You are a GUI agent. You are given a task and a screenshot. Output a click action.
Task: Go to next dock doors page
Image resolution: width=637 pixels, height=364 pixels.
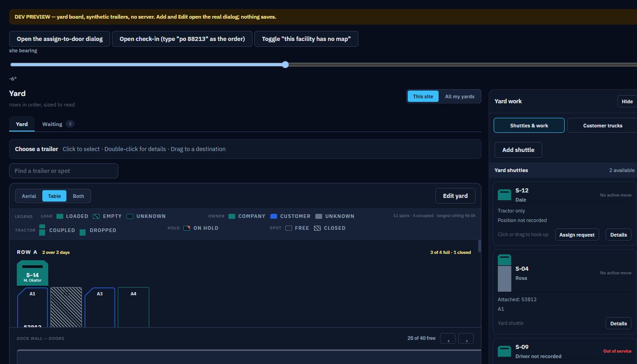pyautogui.click(x=466, y=339)
